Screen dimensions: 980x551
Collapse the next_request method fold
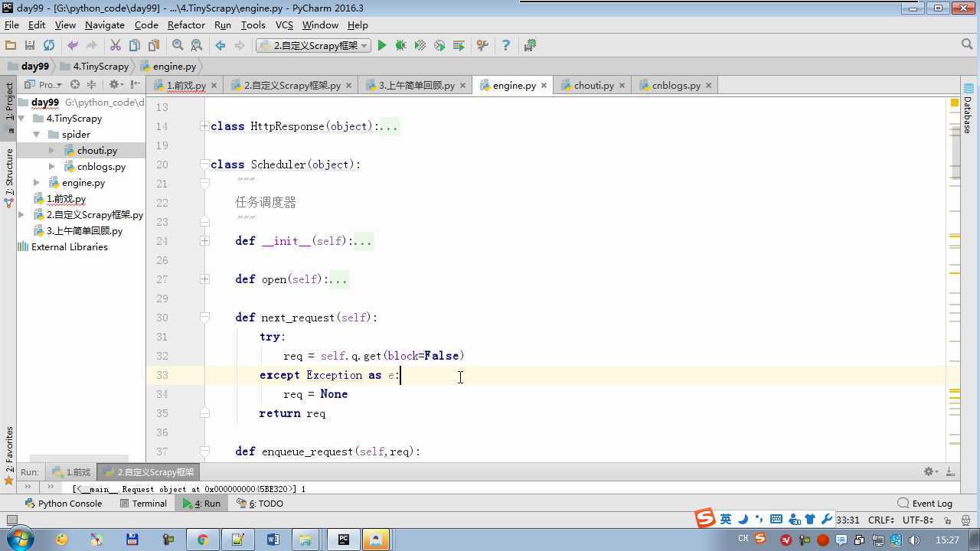pyautogui.click(x=204, y=318)
